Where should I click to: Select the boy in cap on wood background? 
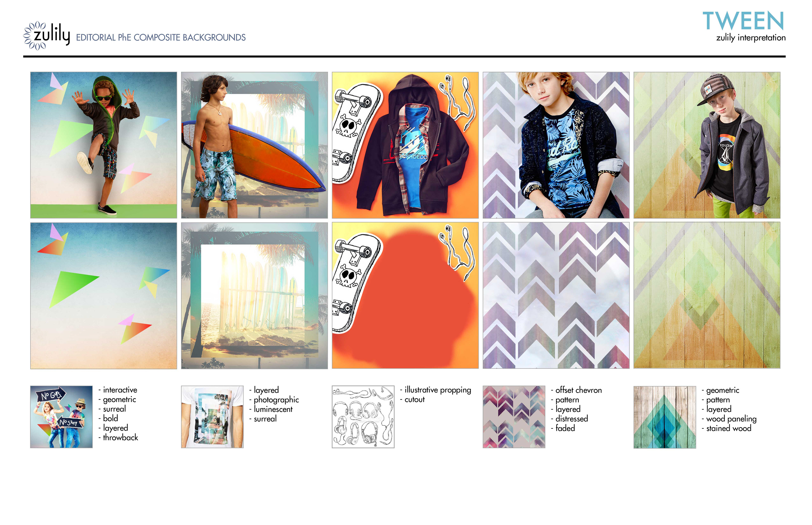707,145
